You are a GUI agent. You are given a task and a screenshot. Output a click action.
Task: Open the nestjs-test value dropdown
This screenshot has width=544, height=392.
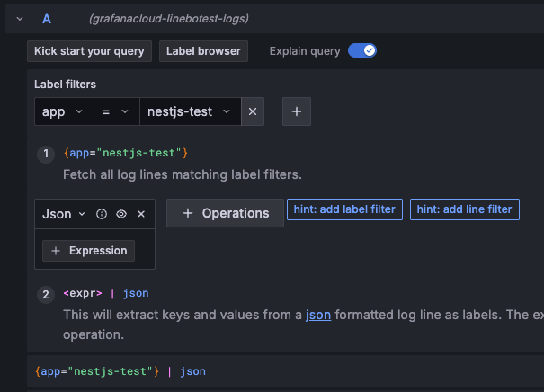point(191,111)
